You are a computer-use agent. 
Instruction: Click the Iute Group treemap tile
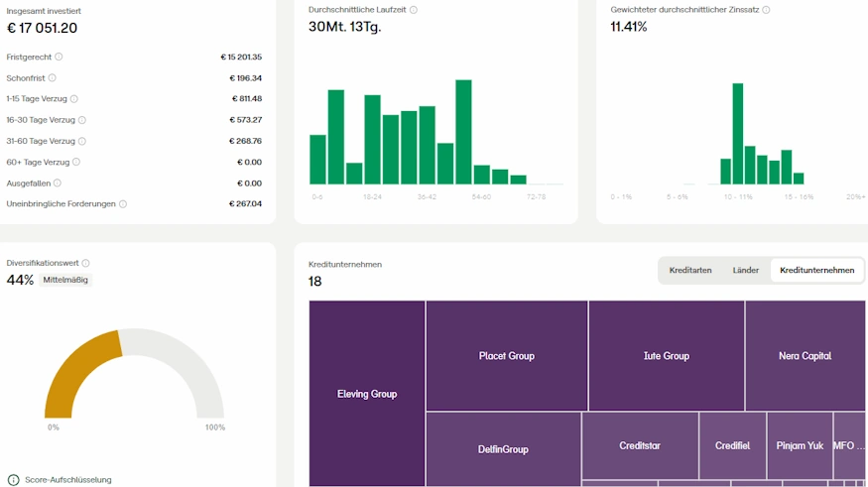[666, 355]
